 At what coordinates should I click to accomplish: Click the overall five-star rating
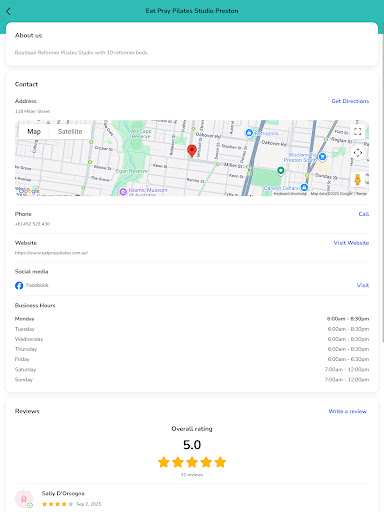tap(192, 462)
